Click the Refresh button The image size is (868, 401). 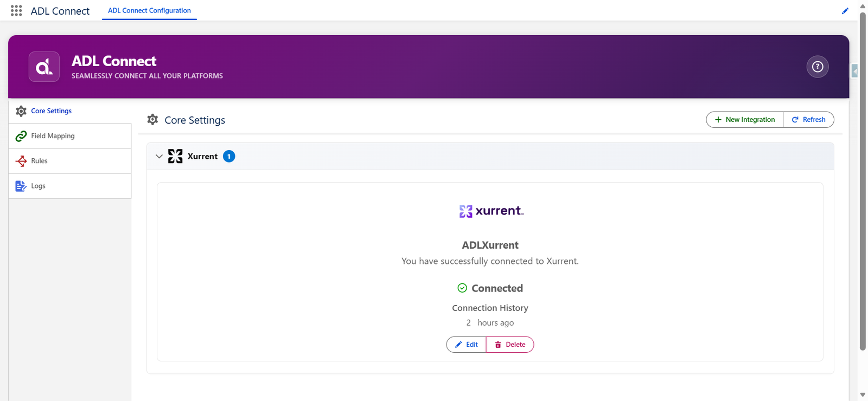(809, 120)
